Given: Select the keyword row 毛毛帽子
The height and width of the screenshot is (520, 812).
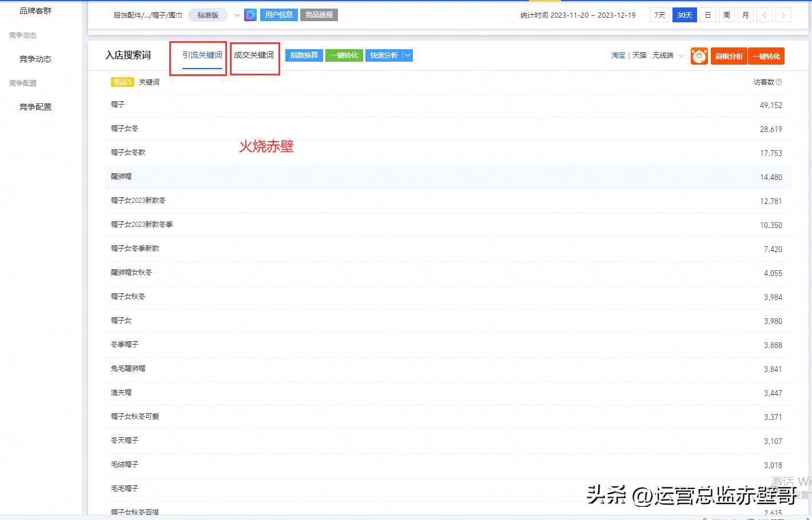Looking at the screenshot, I should coord(448,489).
